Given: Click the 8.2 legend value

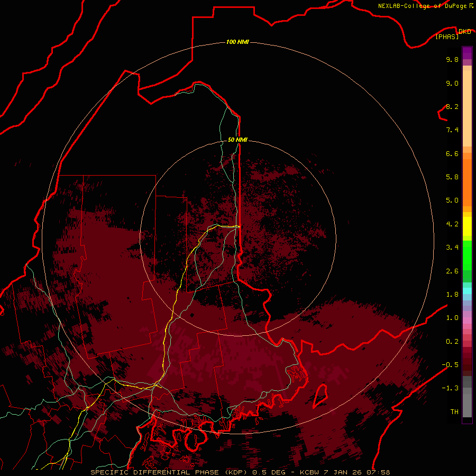Looking at the screenshot, I should pos(452,106).
